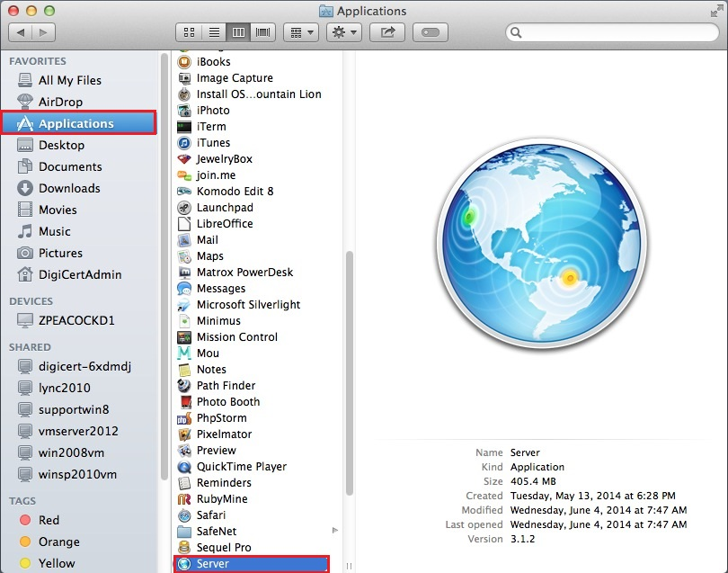The height and width of the screenshot is (573, 728).
Task: Select the Komodo Edit 8 icon
Action: tap(184, 192)
